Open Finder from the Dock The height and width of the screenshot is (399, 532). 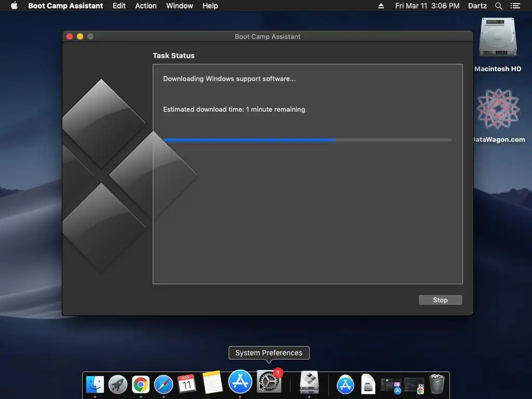point(95,384)
